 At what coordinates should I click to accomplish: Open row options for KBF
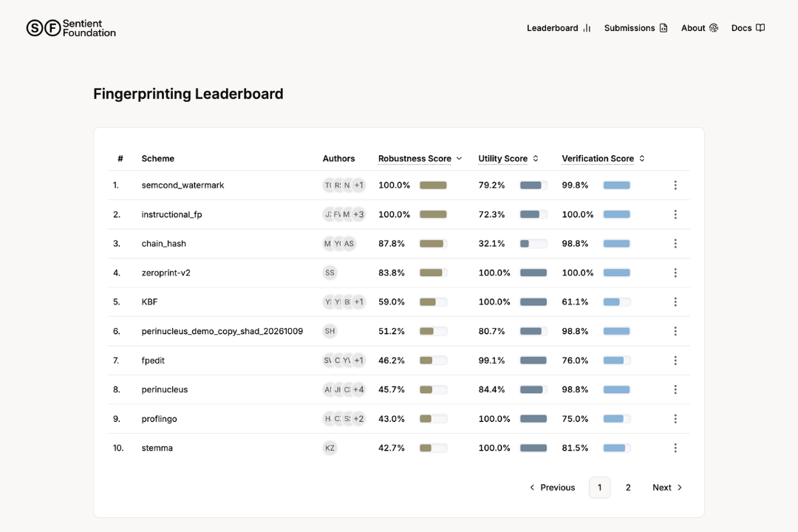675,302
